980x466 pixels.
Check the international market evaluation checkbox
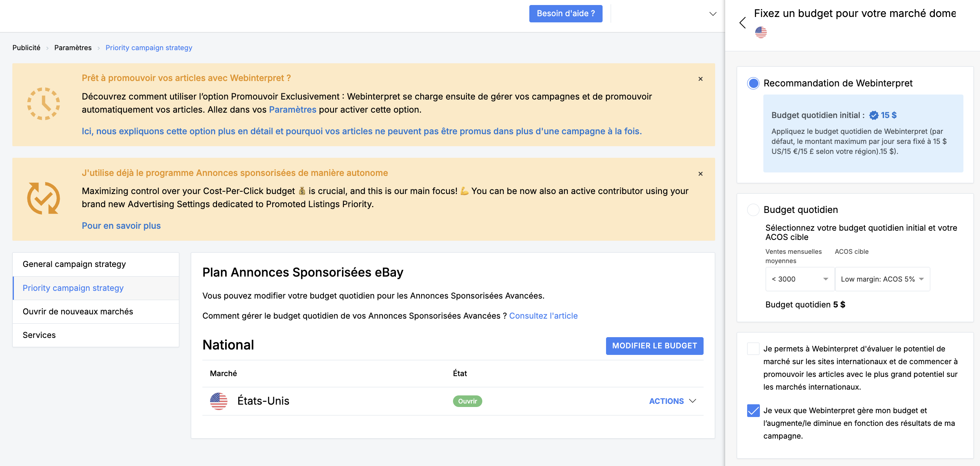[753, 349]
